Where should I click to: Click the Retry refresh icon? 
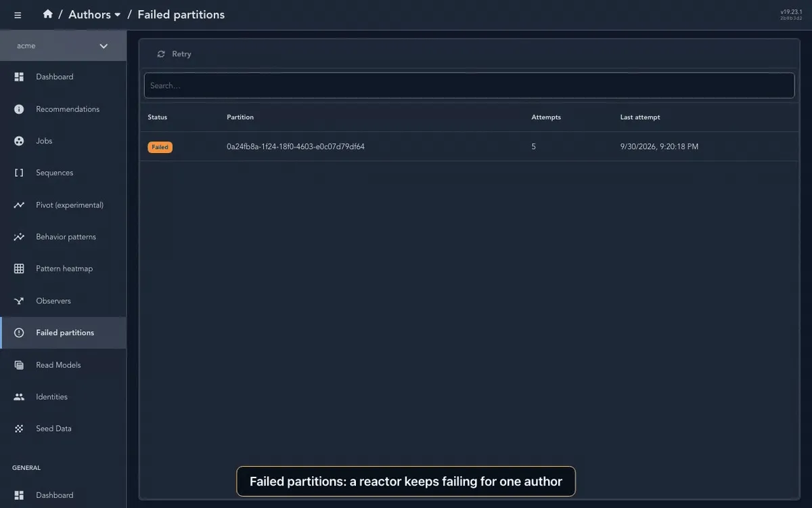(161, 54)
